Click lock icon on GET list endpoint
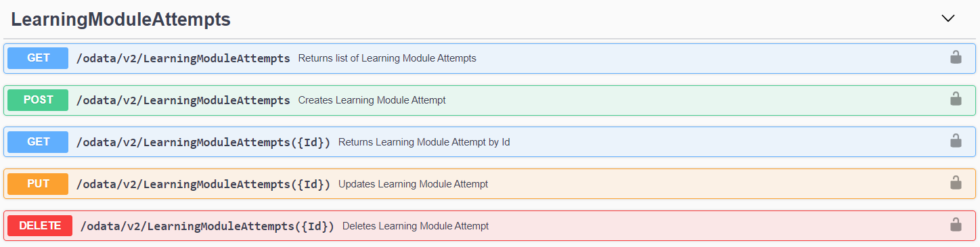The width and height of the screenshot is (980, 247). pyautogui.click(x=956, y=58)
